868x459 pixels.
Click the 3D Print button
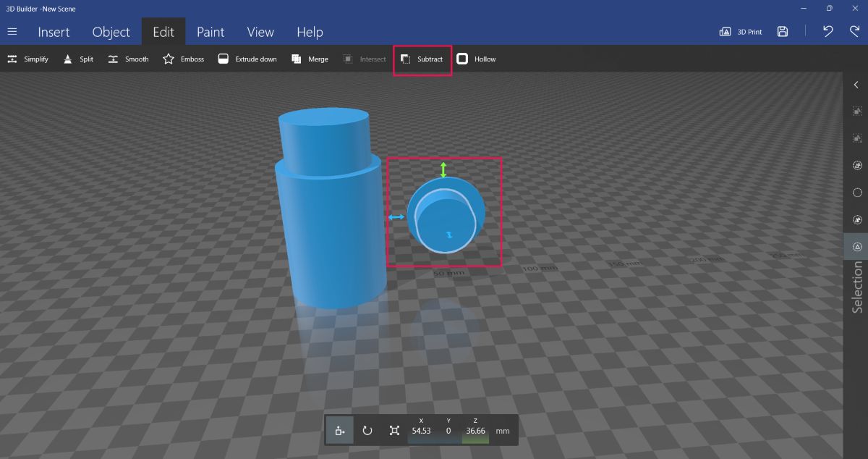(741, 32)
